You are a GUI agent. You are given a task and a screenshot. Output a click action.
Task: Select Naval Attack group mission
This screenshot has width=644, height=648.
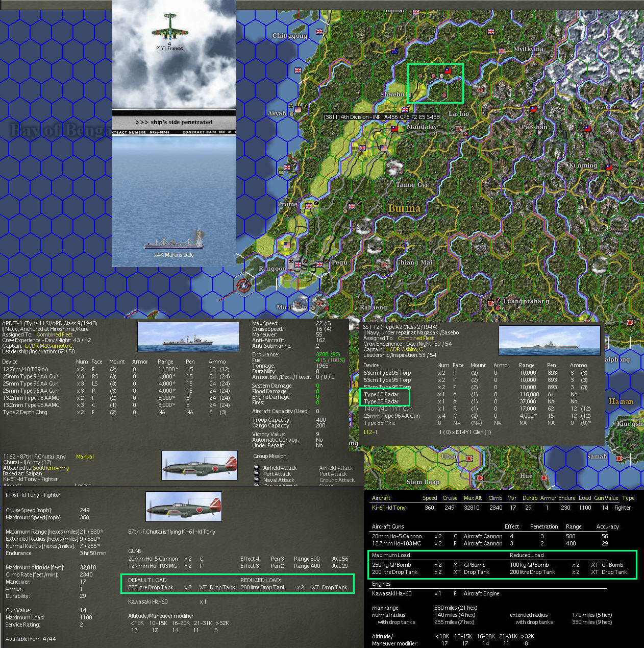coord(279,480)
